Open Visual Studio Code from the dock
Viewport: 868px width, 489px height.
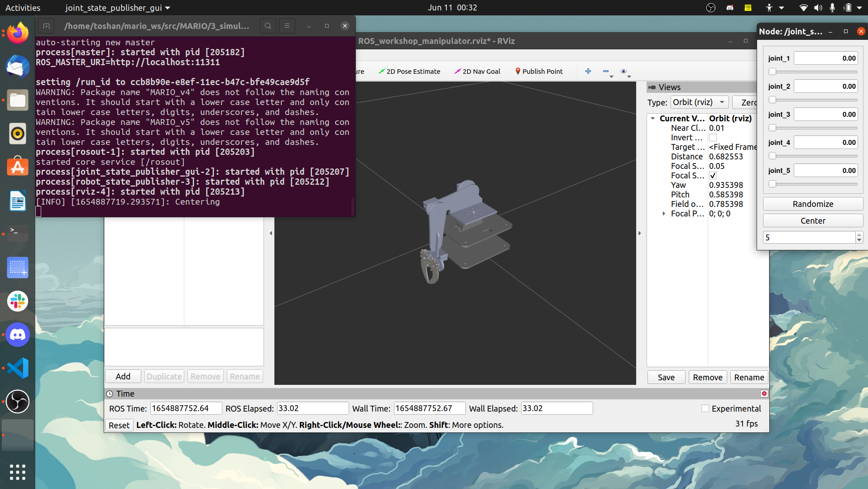coord(18,368)
